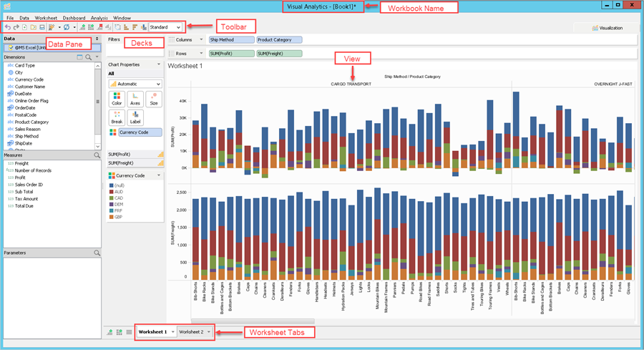Click the Label chart property button

click(x=135, y=118)
